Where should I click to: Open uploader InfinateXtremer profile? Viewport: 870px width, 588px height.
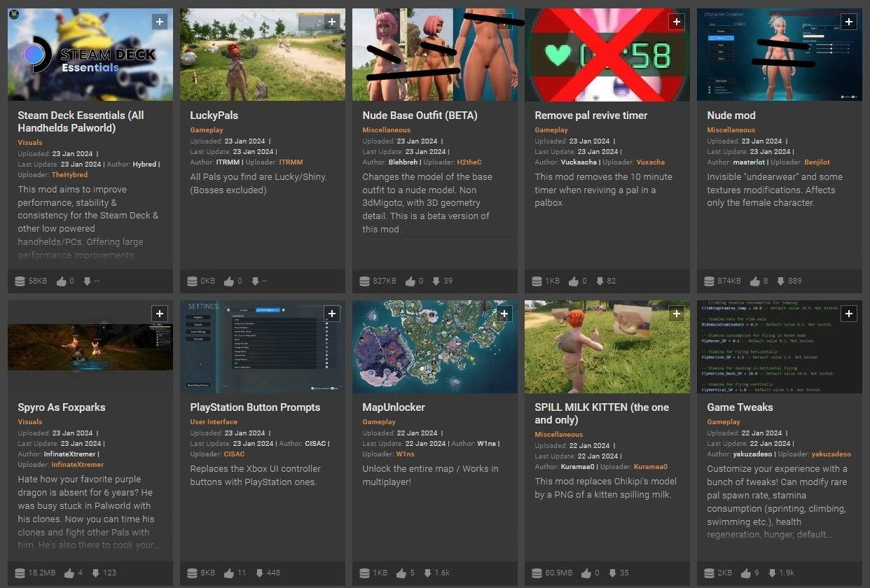tap(78, 465)
